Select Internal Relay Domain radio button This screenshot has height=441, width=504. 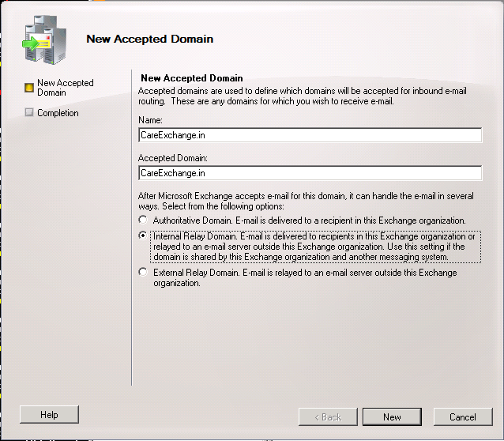coord(143,236)
